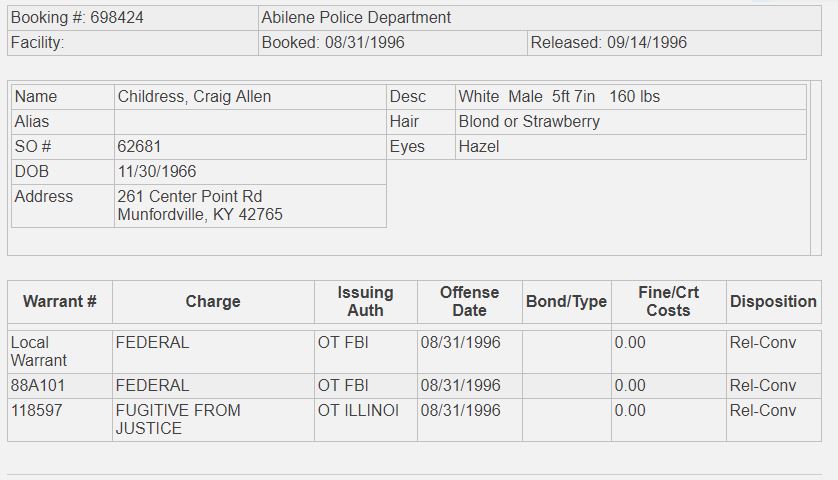Click the Booking # 698424 field
The width and height of the screenshot is (838, 480).
pos(133,18)
